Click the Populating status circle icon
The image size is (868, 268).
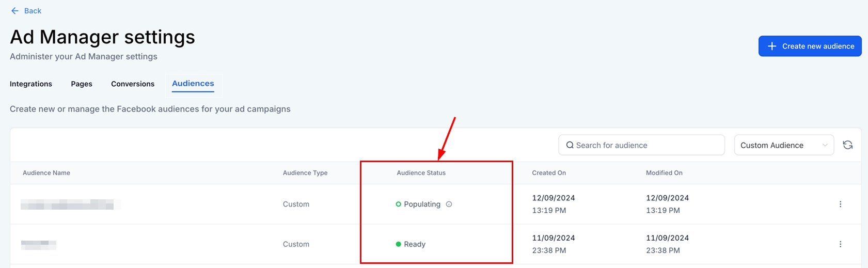pyautogui.click(x=398, y=204)
